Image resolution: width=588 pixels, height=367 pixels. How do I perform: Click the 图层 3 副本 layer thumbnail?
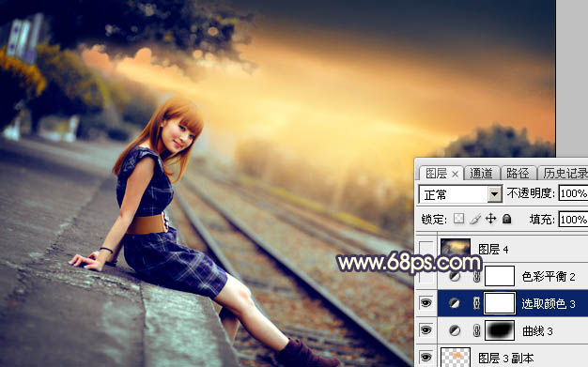(456, 358)
